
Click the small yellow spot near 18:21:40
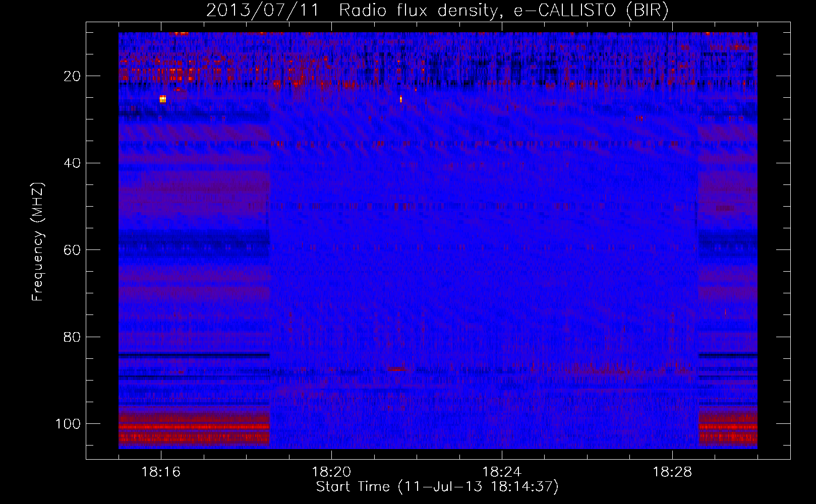coord(401,99)
